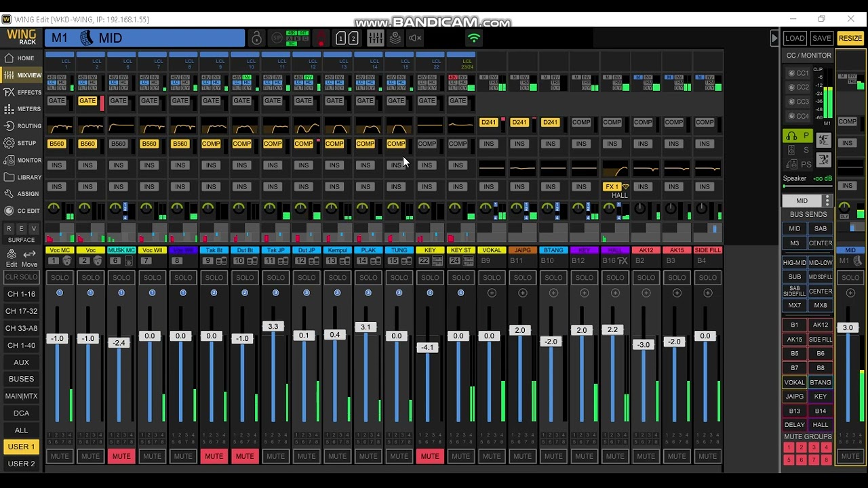Viewport: 868px width, 488px height.
Task: Select the headphones P monitor source
Action: pyautogui.click(x=797, y=136)
